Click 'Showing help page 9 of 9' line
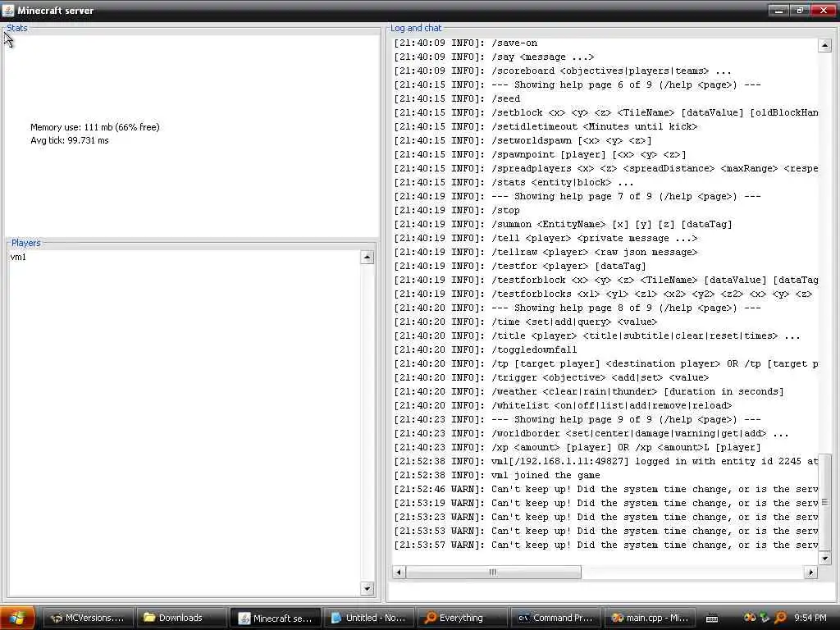Screen dimensions: 840x630 (x=577, y=419)
